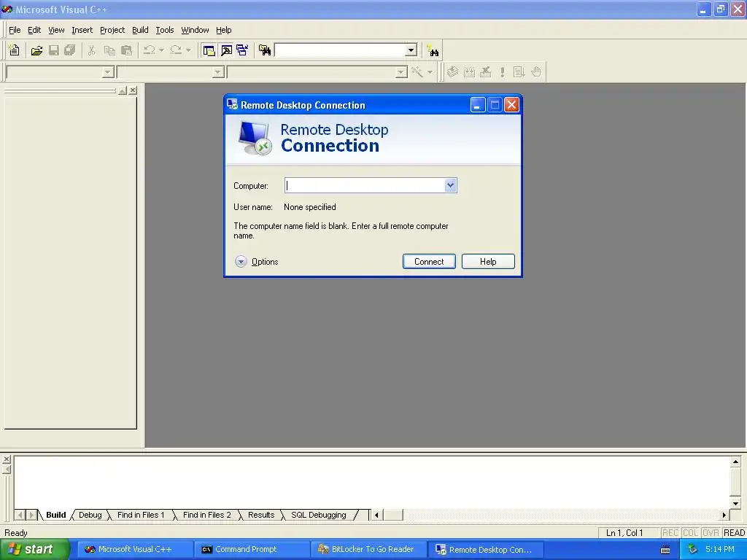Click the Insert Breakpoint hand icon

coord(536,72)
